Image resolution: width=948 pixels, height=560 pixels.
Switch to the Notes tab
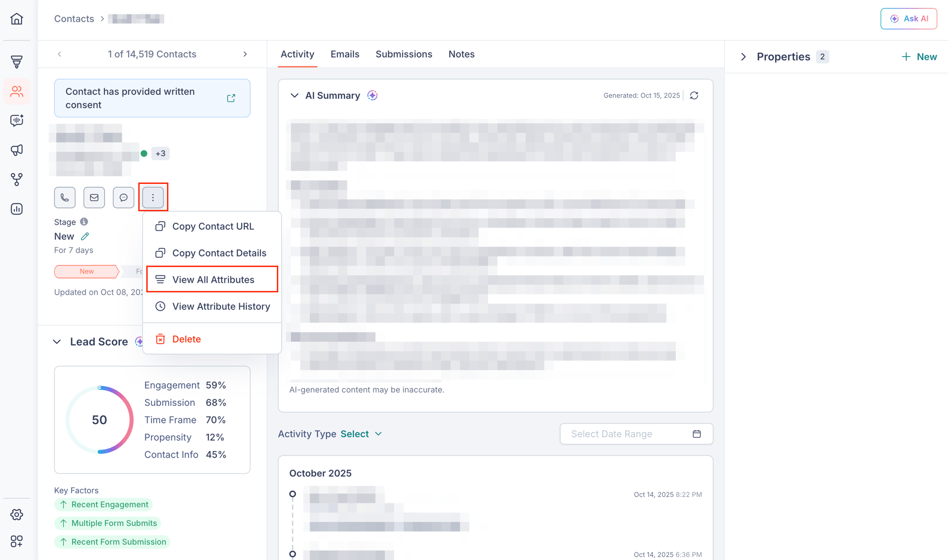[461, 54]
